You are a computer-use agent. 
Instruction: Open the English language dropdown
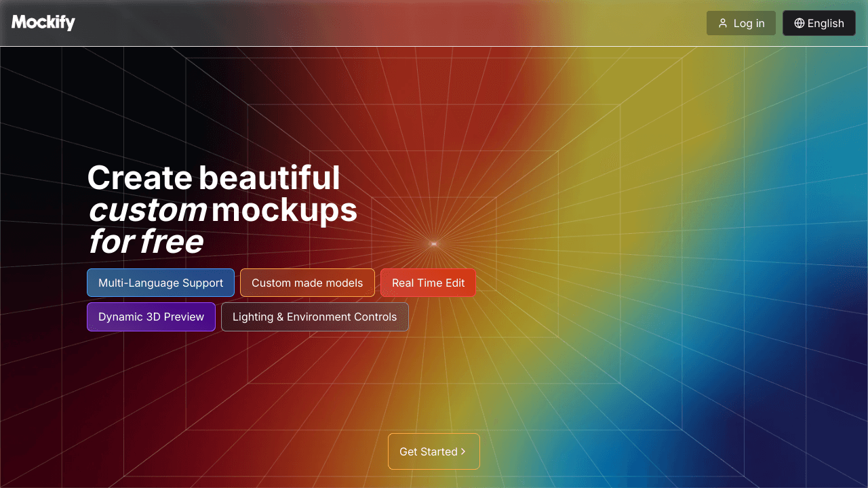click(x=819, y=23)
